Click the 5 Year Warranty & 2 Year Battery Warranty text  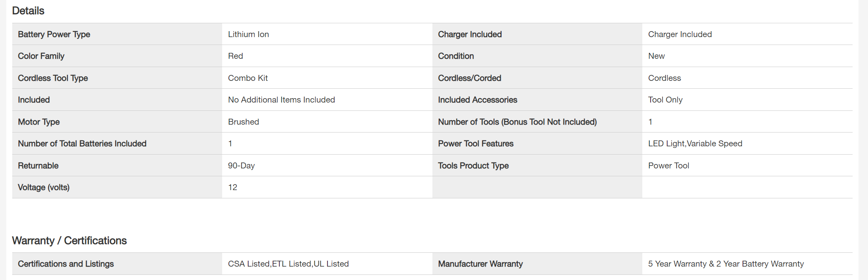coord(726,264)
